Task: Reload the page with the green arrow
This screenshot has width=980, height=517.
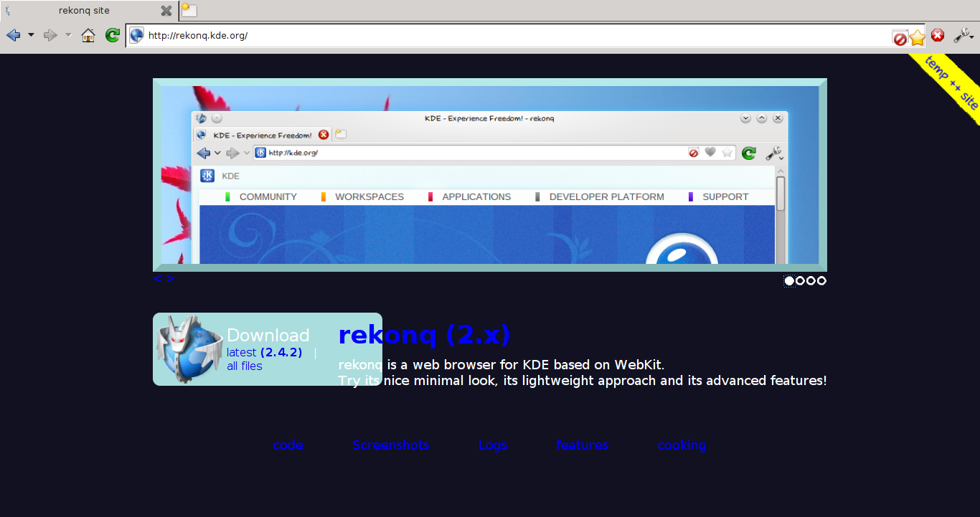Action: click(113, 35)
